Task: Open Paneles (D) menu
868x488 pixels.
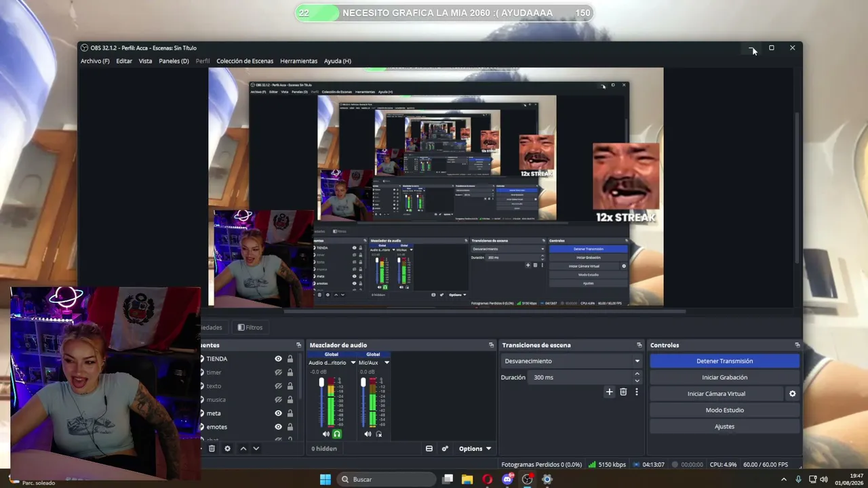Action: coord(174,61)
